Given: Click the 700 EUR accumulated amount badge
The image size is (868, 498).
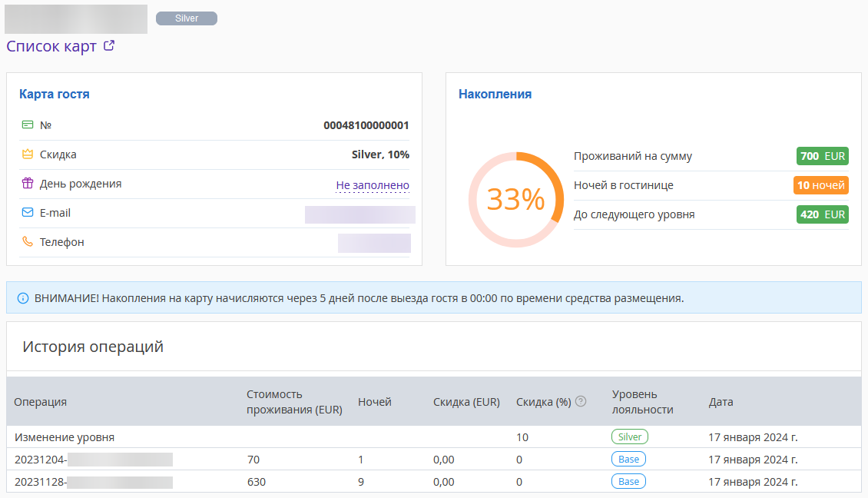Looking at the screenshot, I should [822, 156].
